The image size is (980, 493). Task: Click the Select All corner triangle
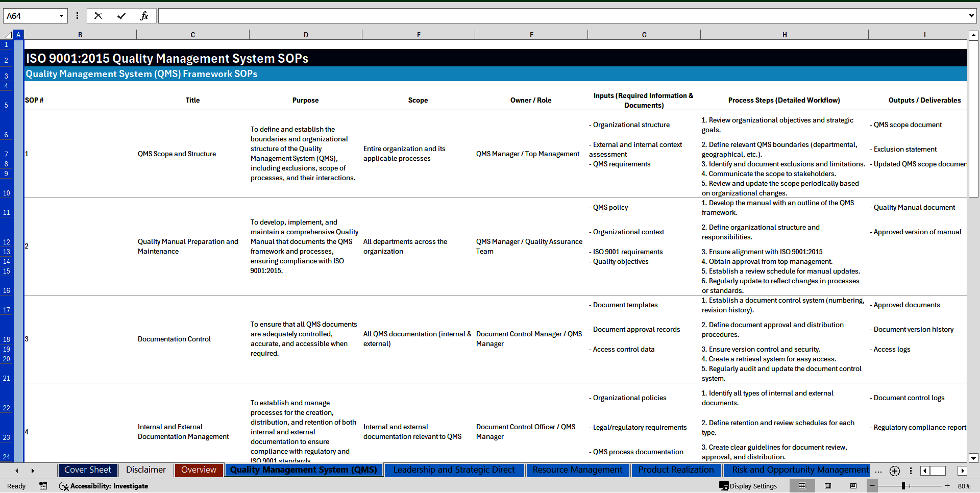tap(8, 35)
